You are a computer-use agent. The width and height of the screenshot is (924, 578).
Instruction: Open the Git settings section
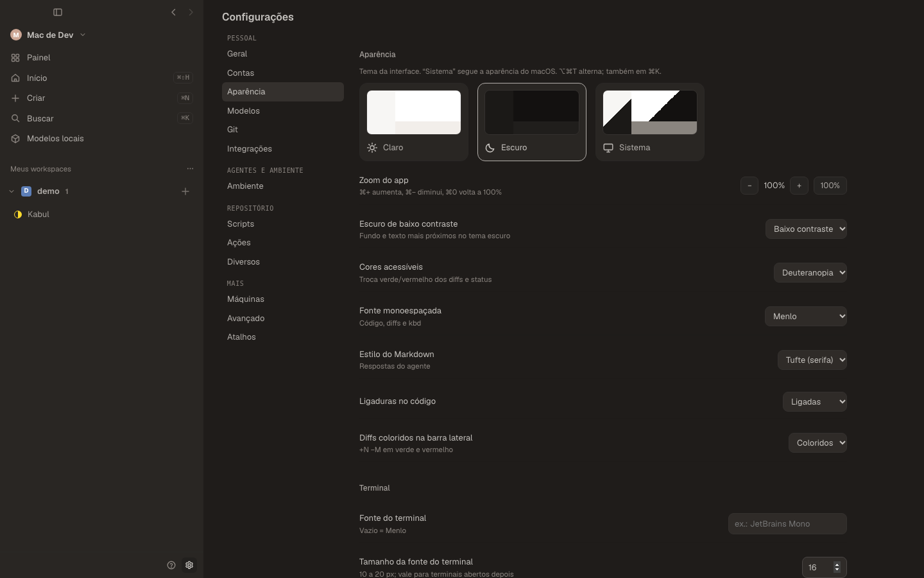point(283,130)
